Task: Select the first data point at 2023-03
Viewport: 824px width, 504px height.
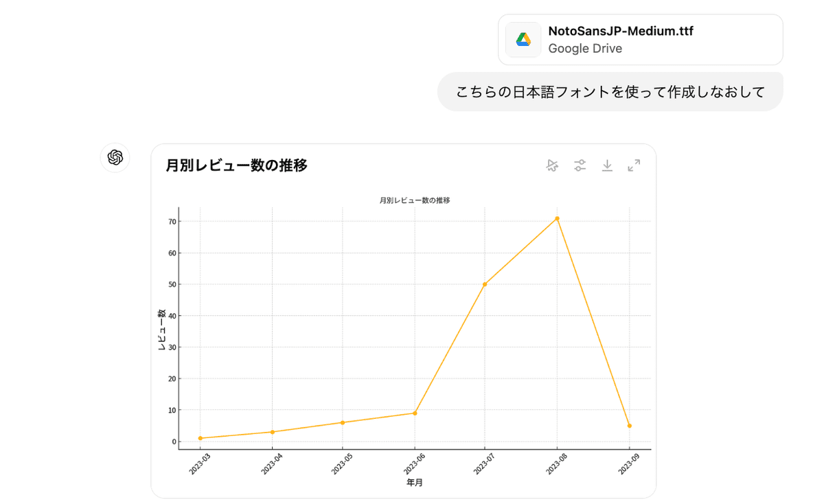Action: pos(201,438)
